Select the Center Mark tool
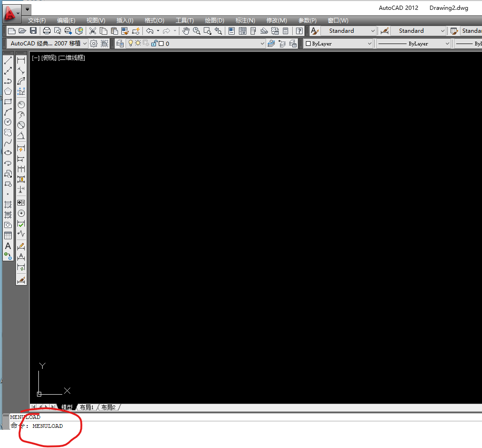Image resolution: width=482 pixels, height=448 pixels. click(21, 213)
